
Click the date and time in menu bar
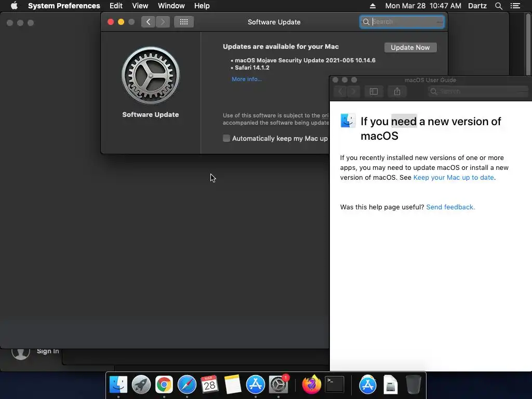pos(423,6)
